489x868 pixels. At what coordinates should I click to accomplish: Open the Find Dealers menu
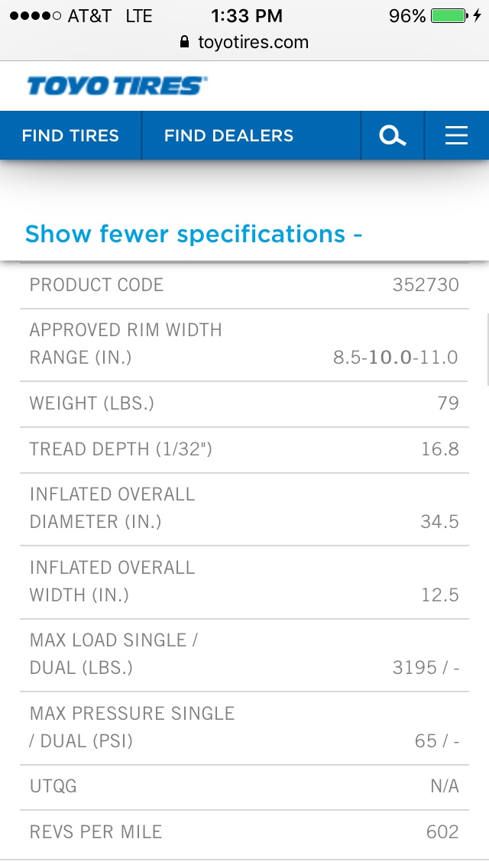click(228, 136)
